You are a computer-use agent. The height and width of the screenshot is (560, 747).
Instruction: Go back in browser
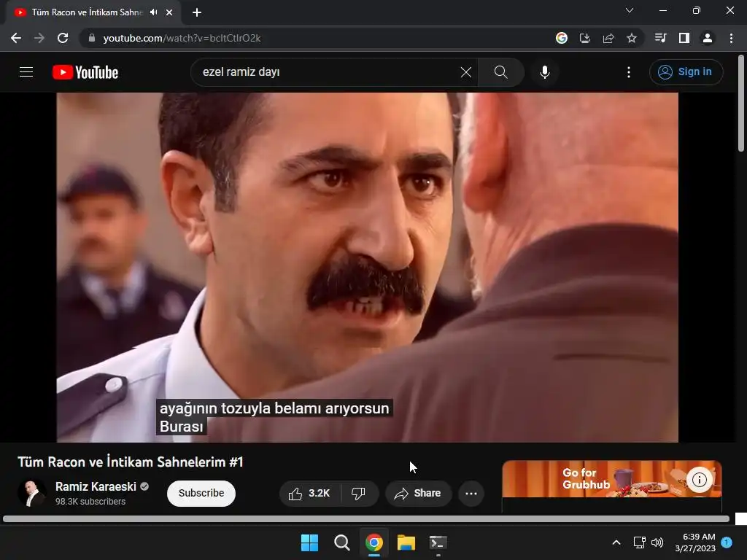pos(16,38)
